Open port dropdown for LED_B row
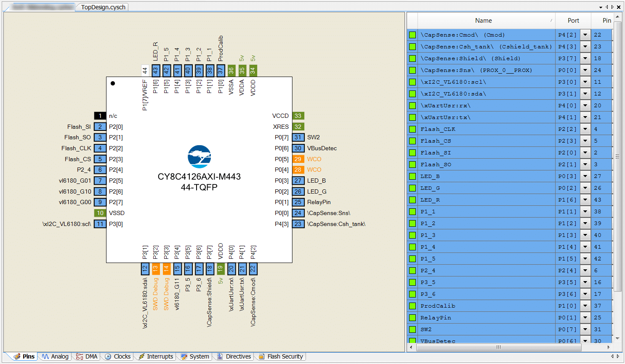The image size is (625, 364). coord(585,176)
